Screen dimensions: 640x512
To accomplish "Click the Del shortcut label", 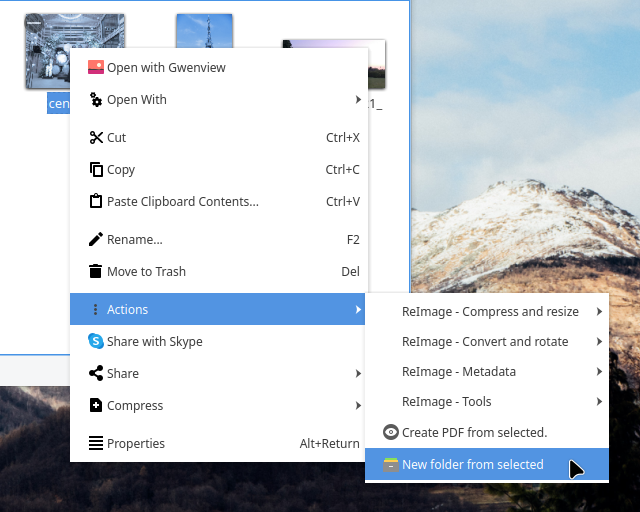I will [x=350, y=272].
